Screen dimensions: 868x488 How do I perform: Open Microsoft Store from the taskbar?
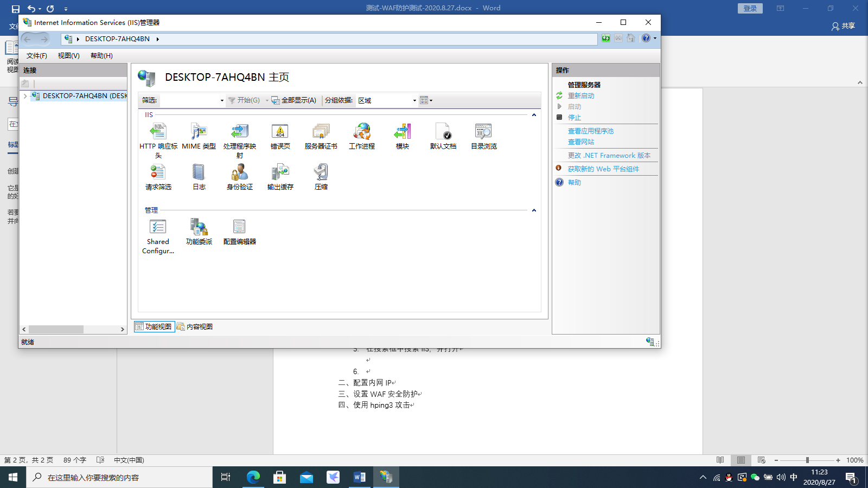point(280,477)
